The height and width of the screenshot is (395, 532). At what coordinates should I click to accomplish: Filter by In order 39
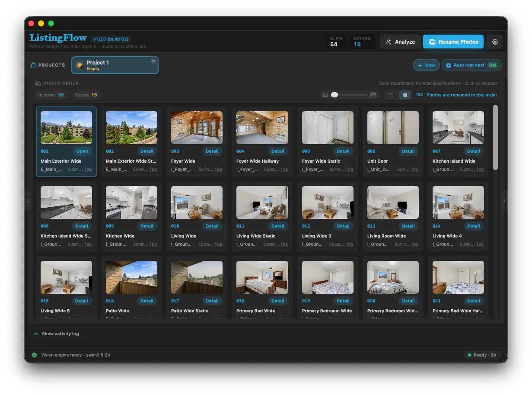(x=51, y=95)
